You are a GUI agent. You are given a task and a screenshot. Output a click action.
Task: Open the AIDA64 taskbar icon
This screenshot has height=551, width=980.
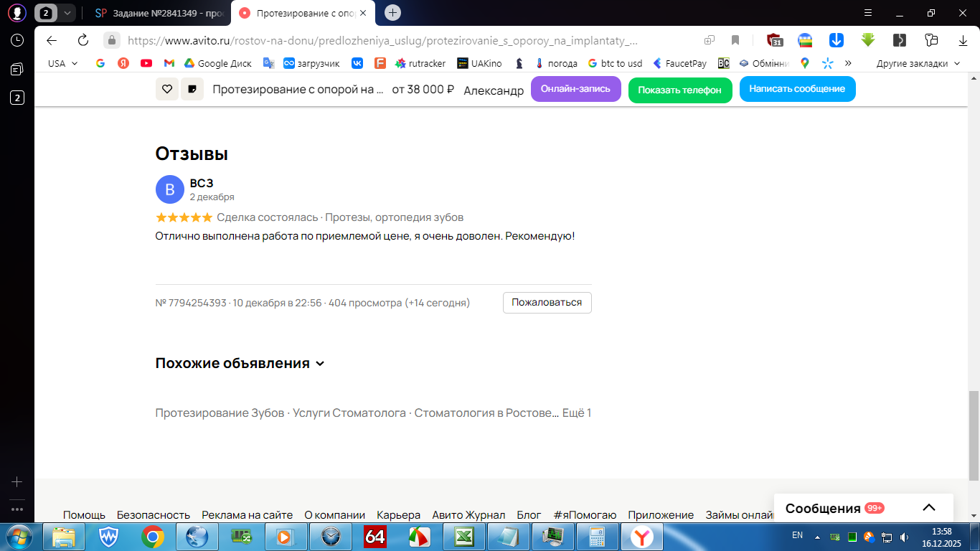tap(375, 537)
